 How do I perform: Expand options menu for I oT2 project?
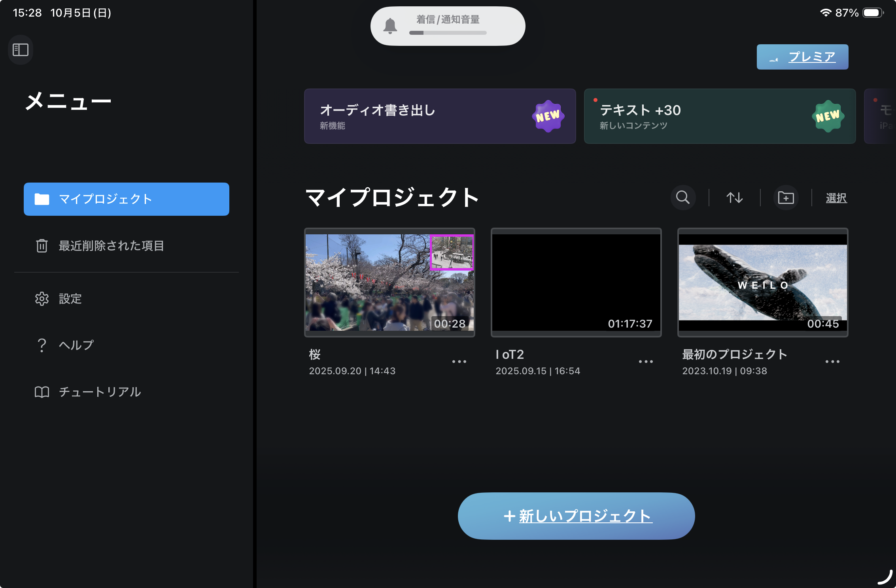point(646,362)
